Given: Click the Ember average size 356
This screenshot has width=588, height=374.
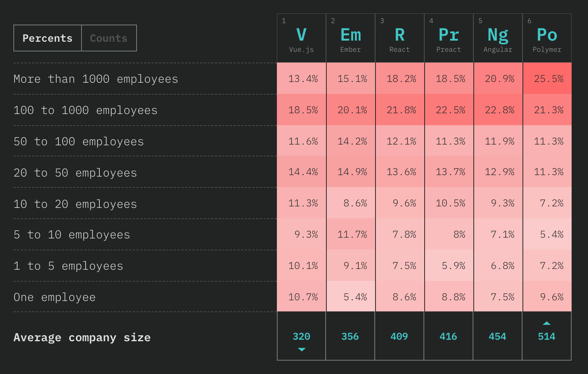Looking at the screenshot, I should click(350, 336).
